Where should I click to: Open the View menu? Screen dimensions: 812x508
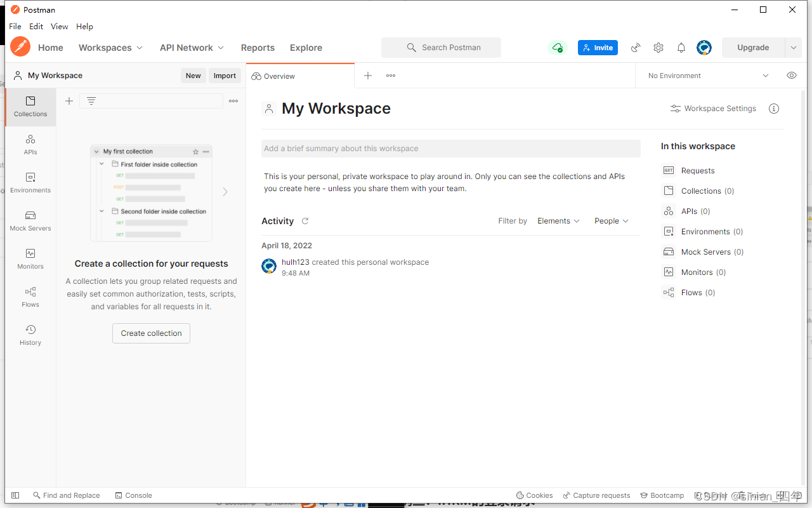60,27
